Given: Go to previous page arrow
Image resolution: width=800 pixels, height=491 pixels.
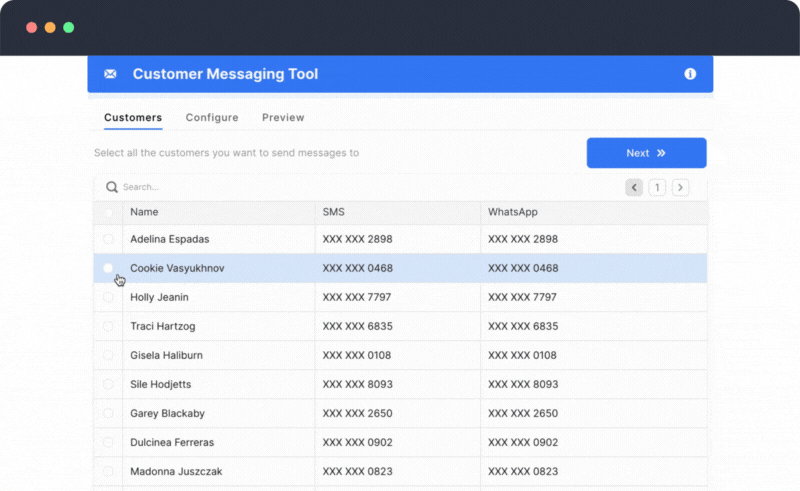Looking at the screenshot, I should pyautogui.click(x=634, y=187).
